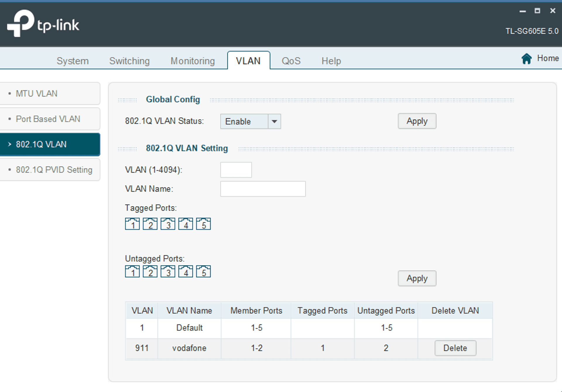The image size is (562, 392).
Task: Focus the VLAN Name input field
Action: pos(263,189)
